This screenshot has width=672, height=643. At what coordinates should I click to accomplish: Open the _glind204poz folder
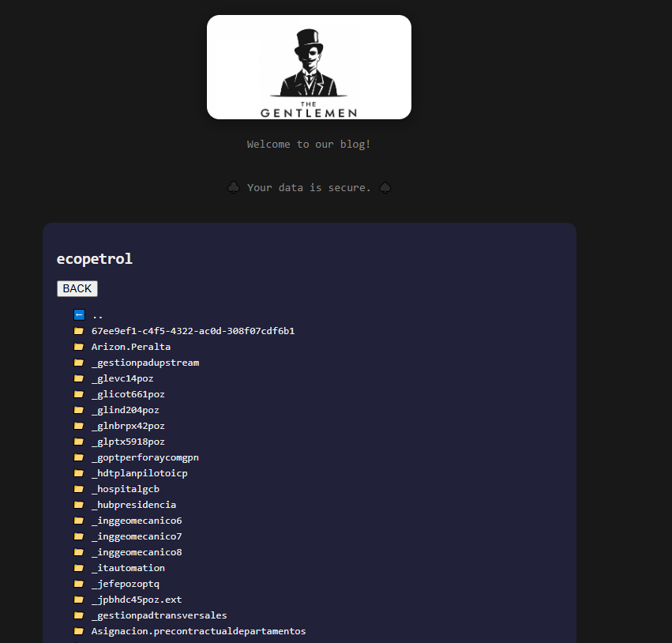pyautogui.click(x=125, y=410)
